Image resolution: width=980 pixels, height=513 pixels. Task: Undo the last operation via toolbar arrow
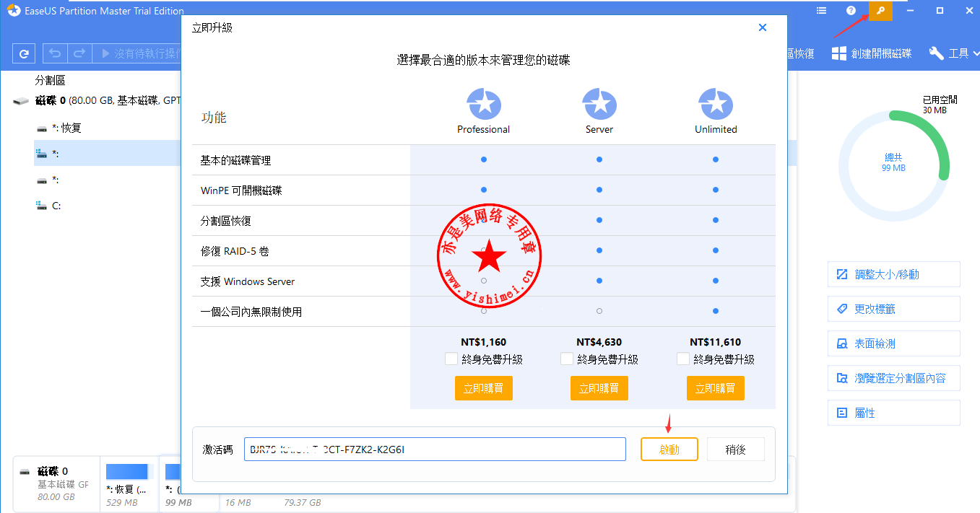pos(56,53)
